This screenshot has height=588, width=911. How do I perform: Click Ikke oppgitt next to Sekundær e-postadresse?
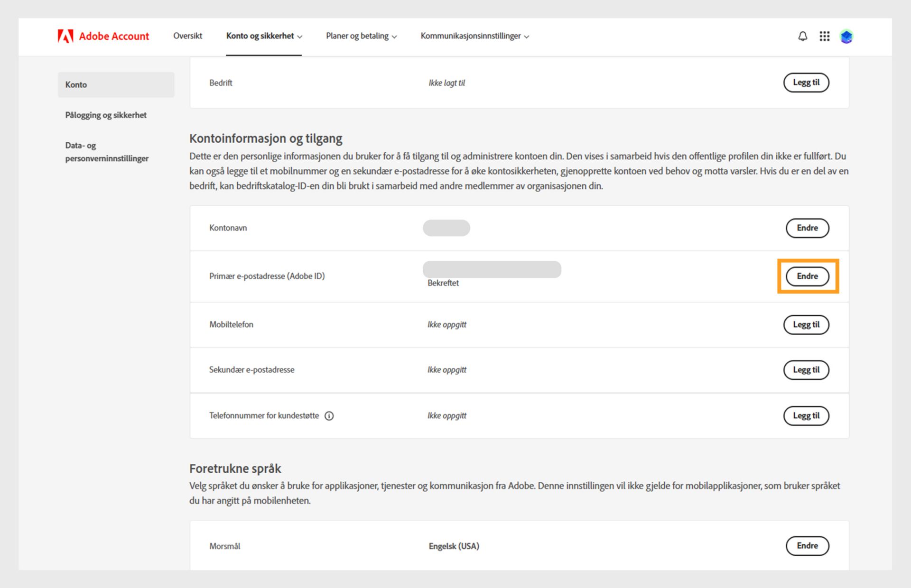click(447, 370)
